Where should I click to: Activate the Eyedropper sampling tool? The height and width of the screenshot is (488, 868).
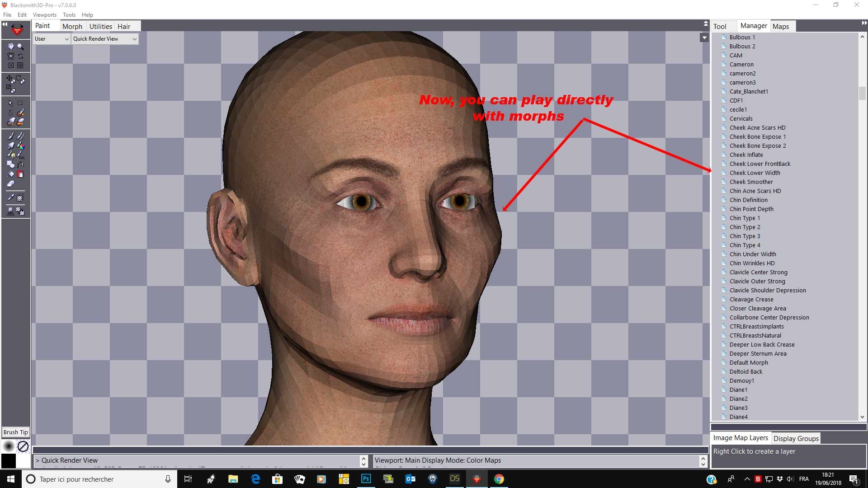point(11,198)
